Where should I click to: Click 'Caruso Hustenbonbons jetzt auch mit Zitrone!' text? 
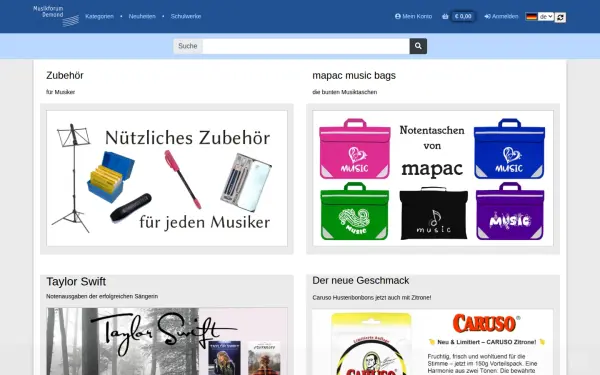click(x=372, y=298)
